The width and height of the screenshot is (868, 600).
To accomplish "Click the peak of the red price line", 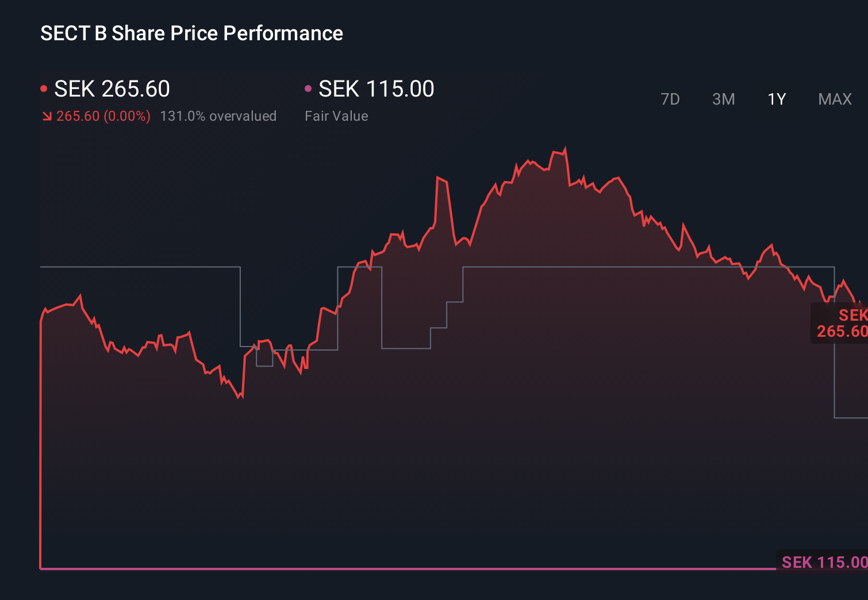I will tap(565, 148).
